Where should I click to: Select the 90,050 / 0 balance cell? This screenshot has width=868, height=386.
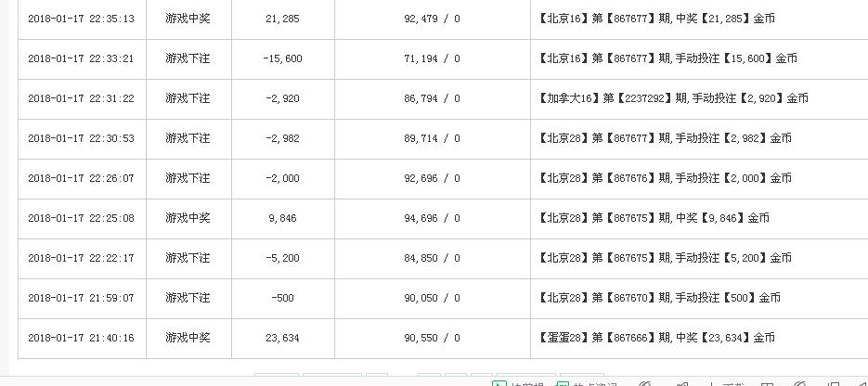[x=432, y=298]
